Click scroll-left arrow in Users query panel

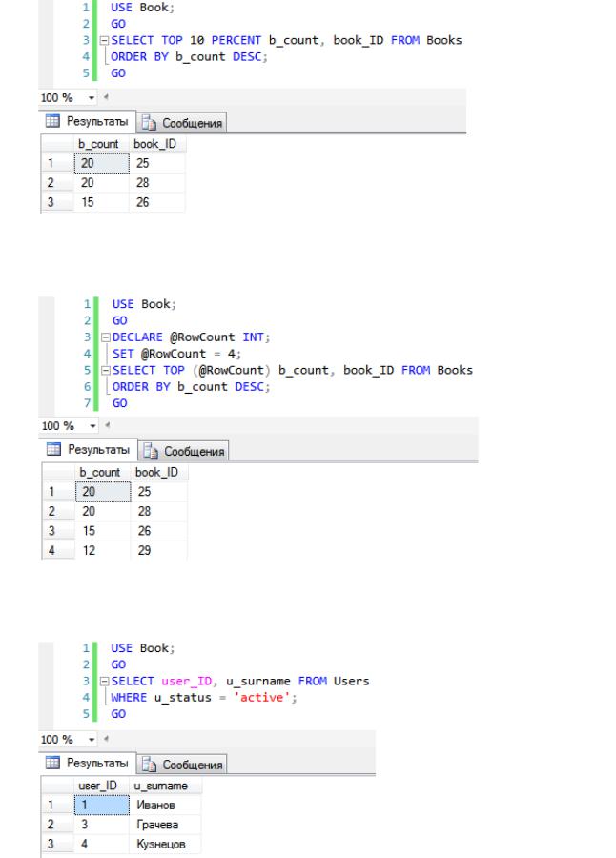(106, 739)
